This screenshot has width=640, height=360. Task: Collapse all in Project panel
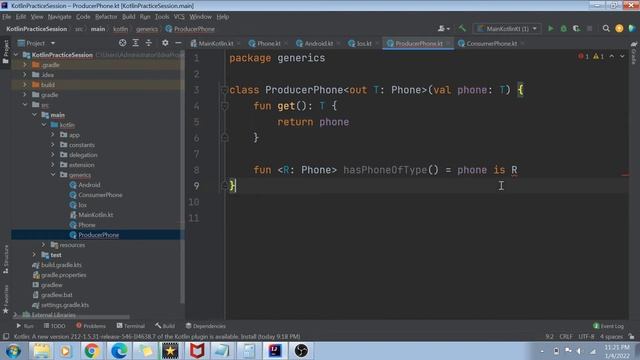149,43
